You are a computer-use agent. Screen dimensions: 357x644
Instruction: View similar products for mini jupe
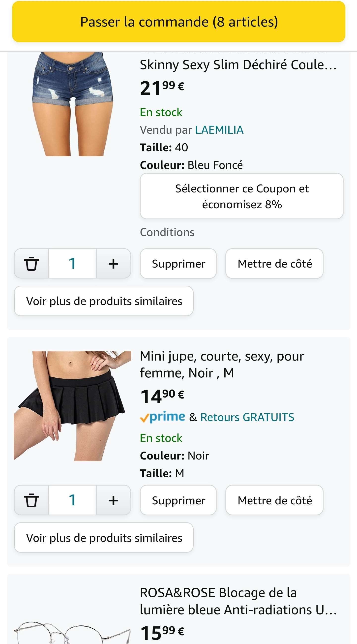click(x=104, y=538)
